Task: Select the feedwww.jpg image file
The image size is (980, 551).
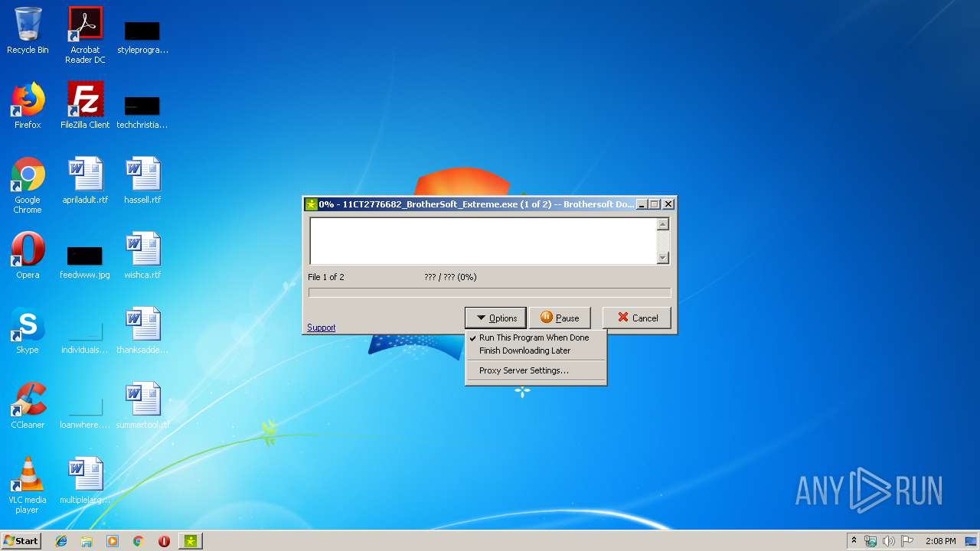Action: click(85, 262)
